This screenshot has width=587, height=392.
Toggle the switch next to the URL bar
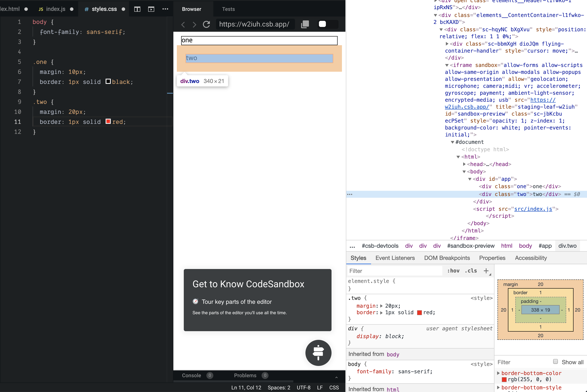click(x=328, y=24)
